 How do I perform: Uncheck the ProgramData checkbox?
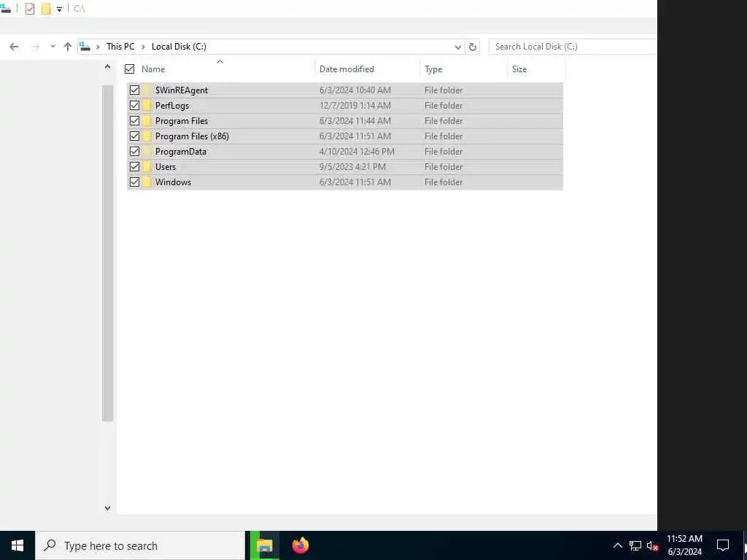(x=134, y=152)
